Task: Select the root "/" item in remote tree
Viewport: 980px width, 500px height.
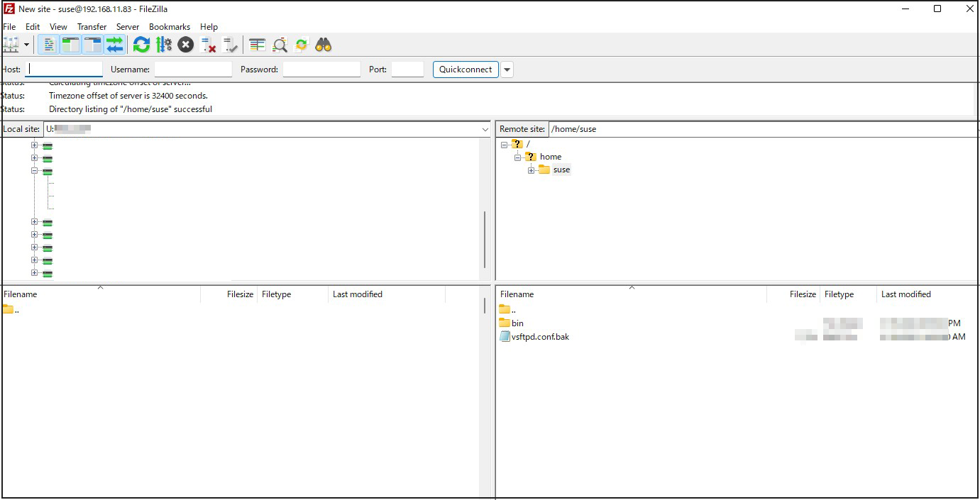Action: click(x=528, y=144)
